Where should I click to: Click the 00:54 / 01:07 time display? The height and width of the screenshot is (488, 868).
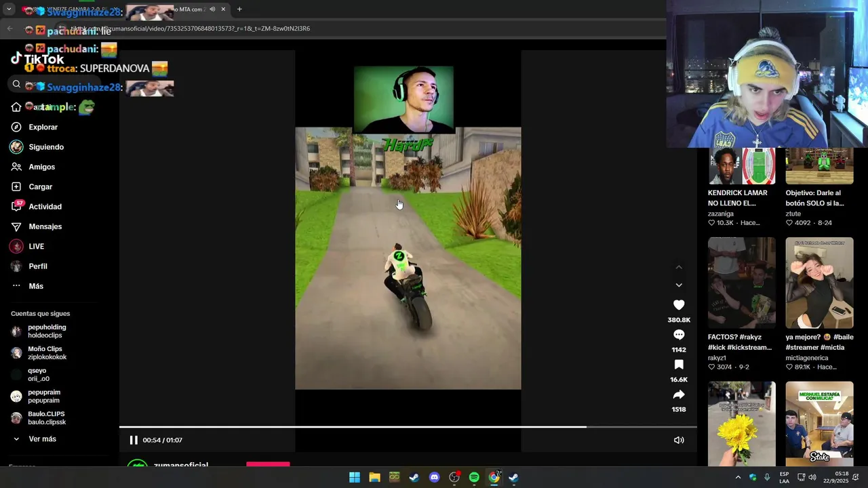pos(162,440)
